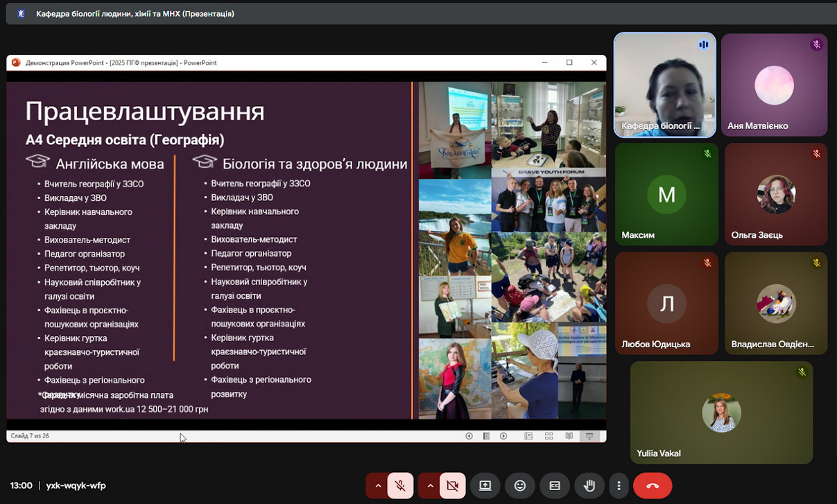Screen dimensions: 837x504
Task: Click the red leave call button
Action: click(x=652, y=486)
